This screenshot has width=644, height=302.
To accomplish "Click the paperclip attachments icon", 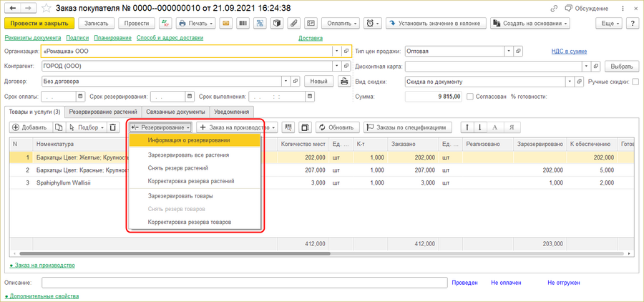I will [x=294, y=24].
